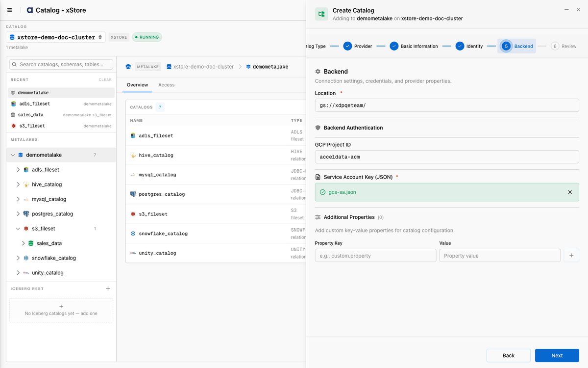The height and width of the screenshot is (368, 588).
Task: Edit the GCP Project ID field
Action: tap(447, 157)
